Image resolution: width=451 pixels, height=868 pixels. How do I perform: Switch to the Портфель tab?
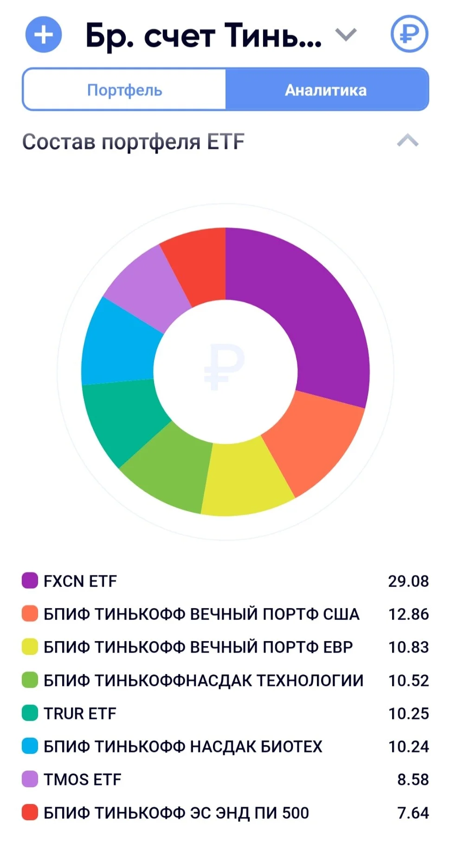124,90
